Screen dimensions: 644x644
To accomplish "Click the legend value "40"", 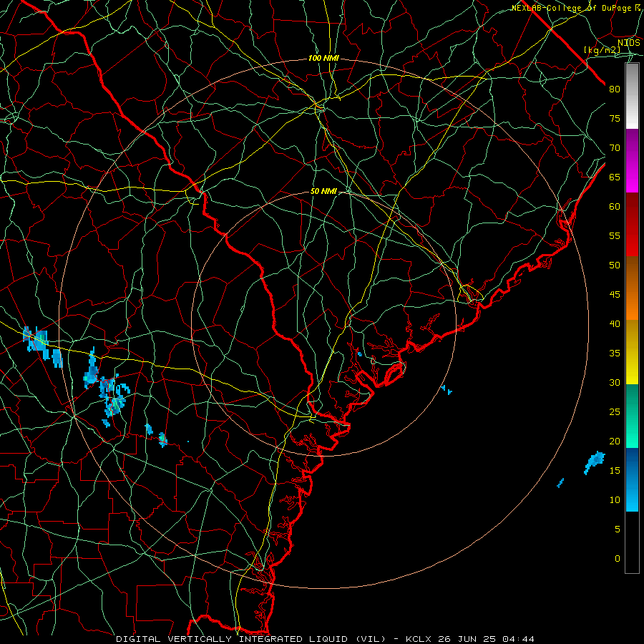I will tap(615, 324).
